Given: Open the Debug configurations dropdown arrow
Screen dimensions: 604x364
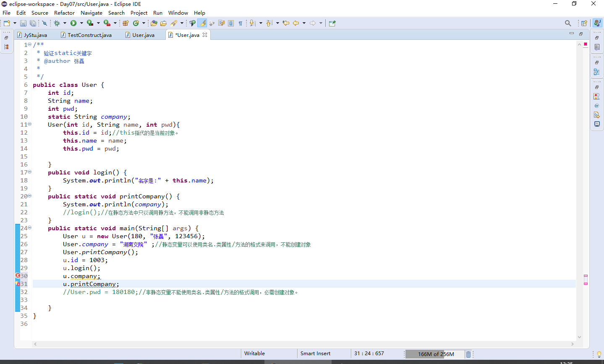Looking at the screenshot, I should click(65, 23).
